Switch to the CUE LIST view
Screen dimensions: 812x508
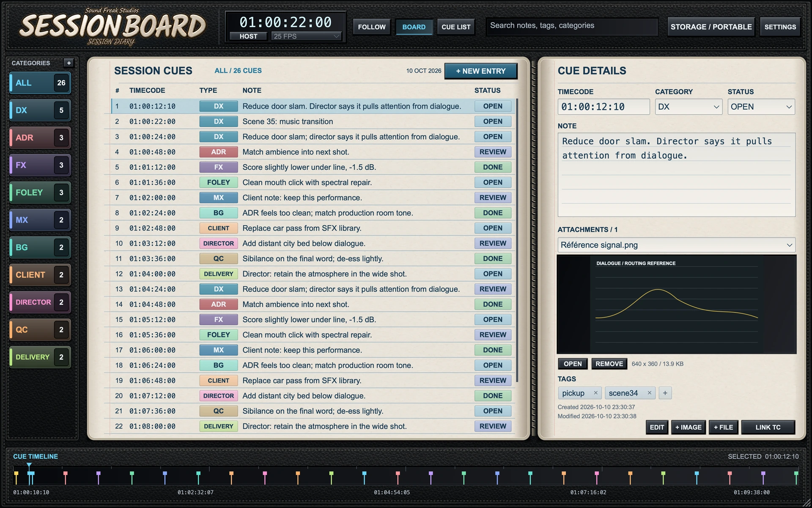[456, 27]
